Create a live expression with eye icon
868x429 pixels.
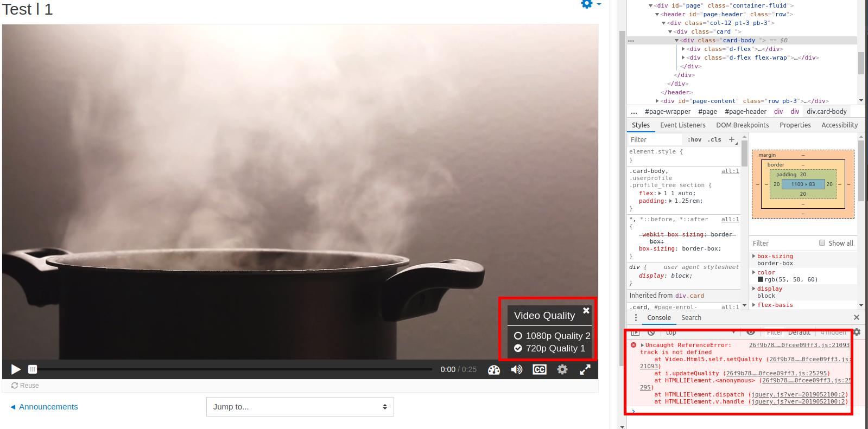coord(751,332)
